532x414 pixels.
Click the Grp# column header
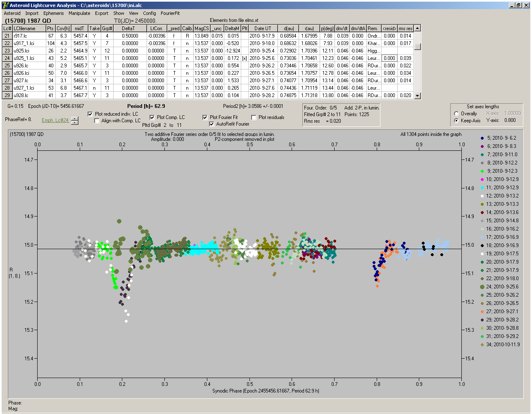click(x=107, y=29)
